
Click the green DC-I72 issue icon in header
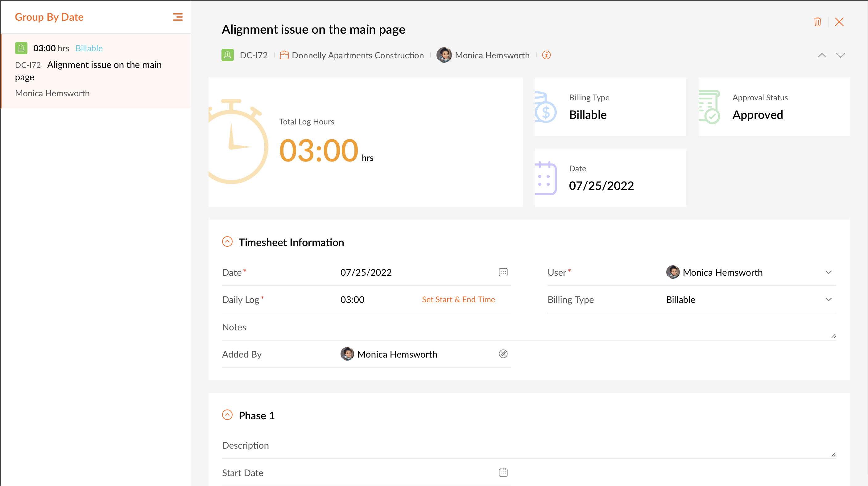point(227,55)
